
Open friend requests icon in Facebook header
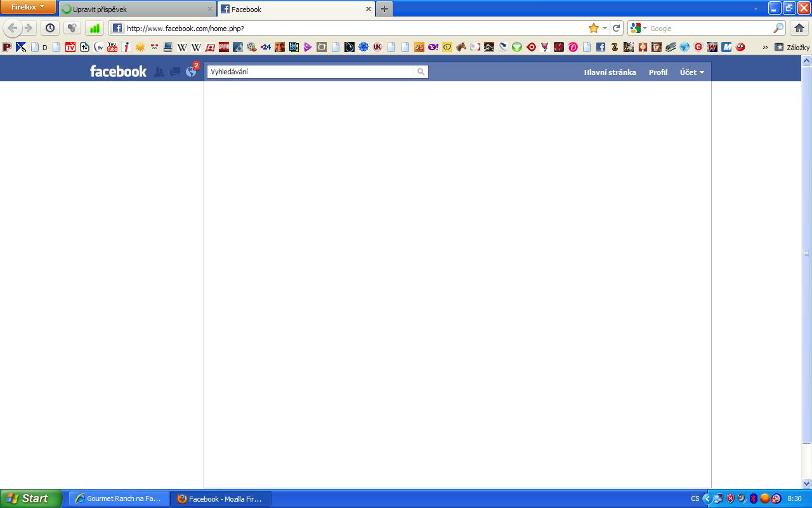pos(159,72)
